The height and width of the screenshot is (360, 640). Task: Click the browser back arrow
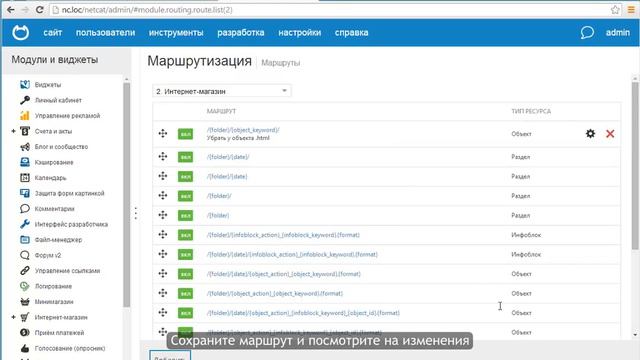[11, 9]
